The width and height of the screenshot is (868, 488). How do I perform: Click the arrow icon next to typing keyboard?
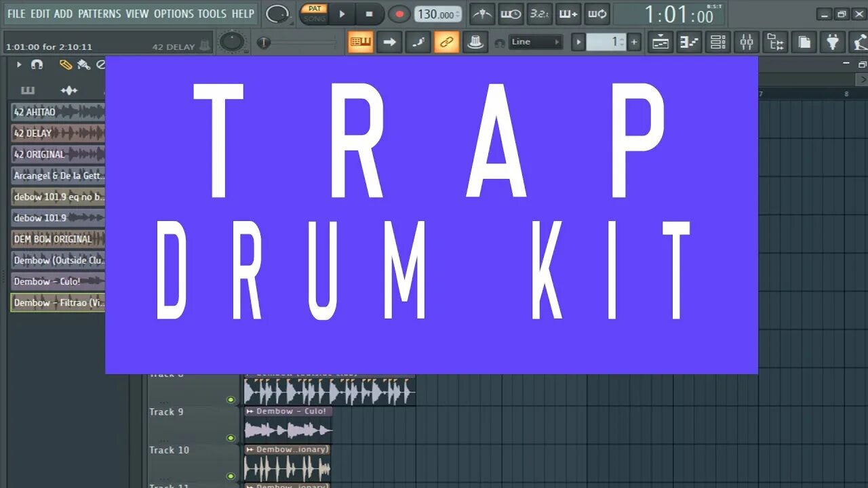pyautogui.click(x=389, y=42)
